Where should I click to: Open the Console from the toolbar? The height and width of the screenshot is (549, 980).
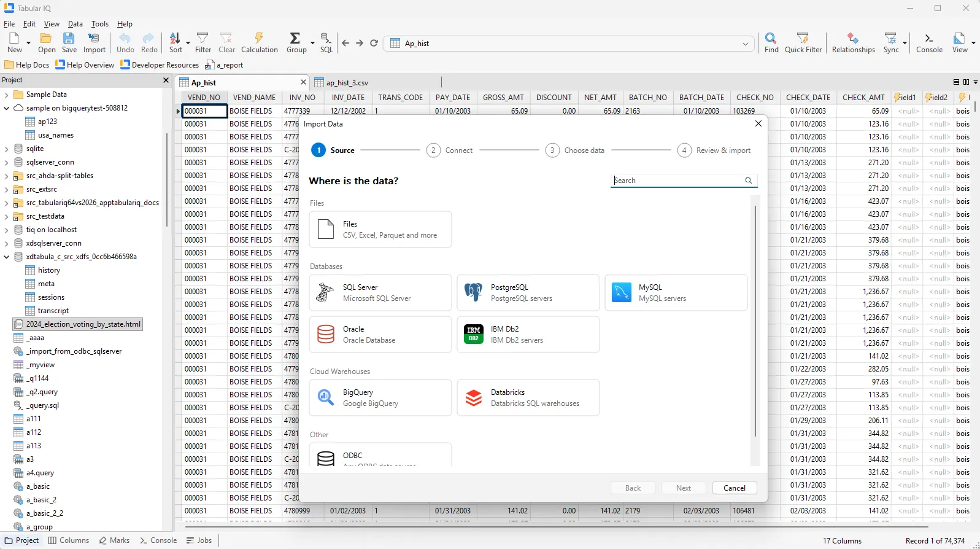tap(929, 43)
